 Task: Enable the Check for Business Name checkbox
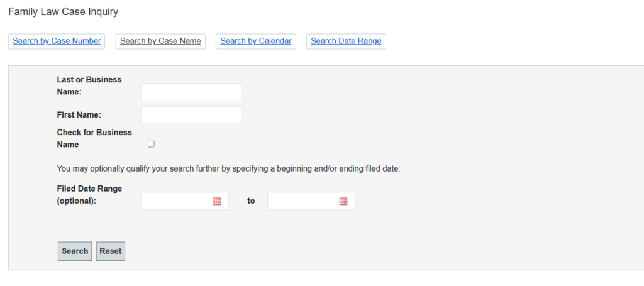(x=151, y=144)
